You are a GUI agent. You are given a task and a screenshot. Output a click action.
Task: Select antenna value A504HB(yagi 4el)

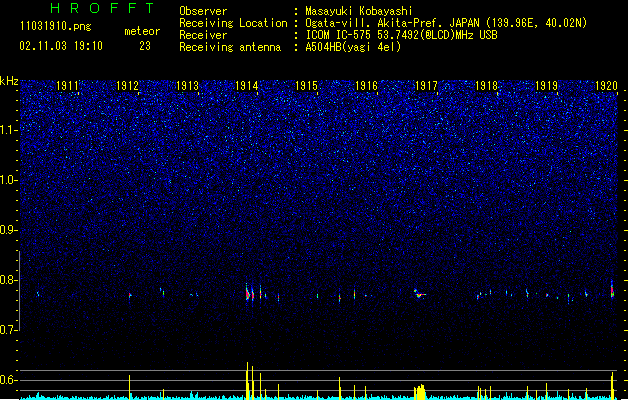coord(353,47)
